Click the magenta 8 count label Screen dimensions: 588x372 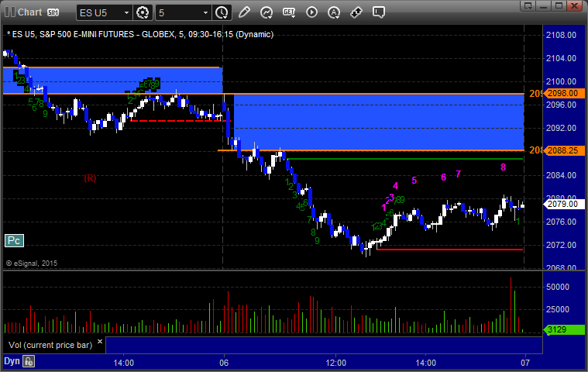click(504, 167)
